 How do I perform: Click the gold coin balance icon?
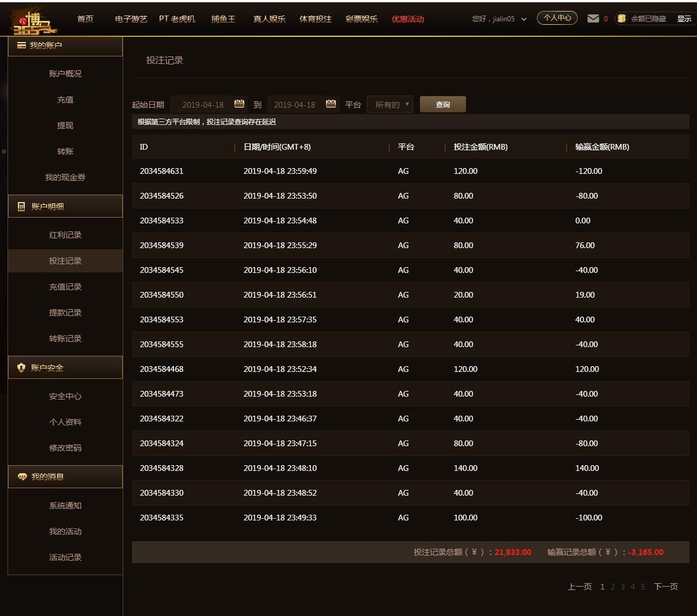pos(622,18)
